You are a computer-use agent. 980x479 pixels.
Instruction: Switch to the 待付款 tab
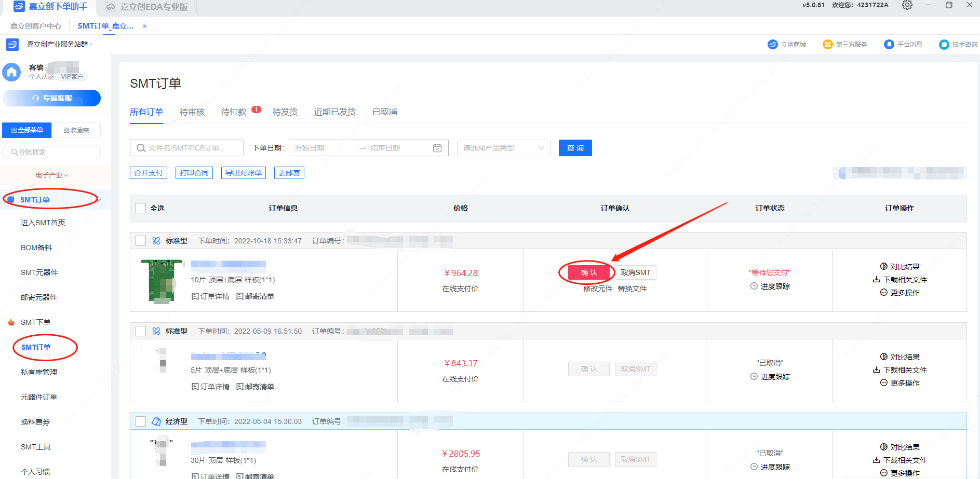234,112
